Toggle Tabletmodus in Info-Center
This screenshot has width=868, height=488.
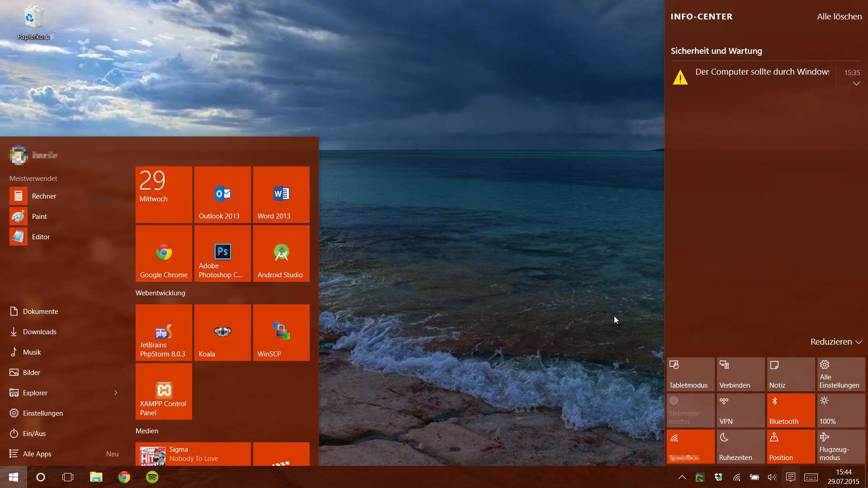[690, 374]
